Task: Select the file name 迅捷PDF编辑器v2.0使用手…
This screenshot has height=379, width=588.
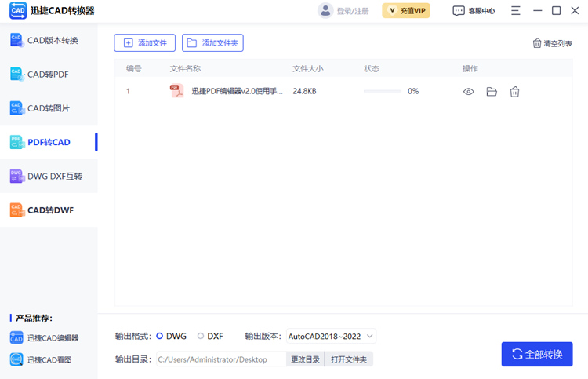Action: coord(237,91)
